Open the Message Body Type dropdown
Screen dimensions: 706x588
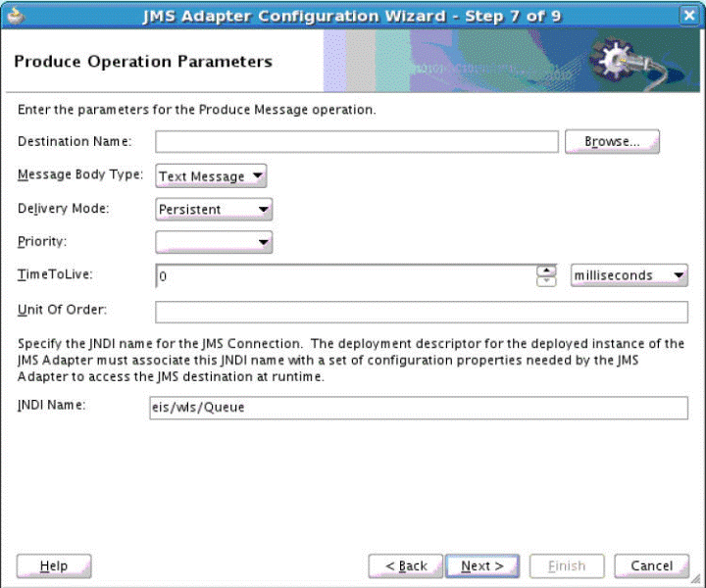211,175
